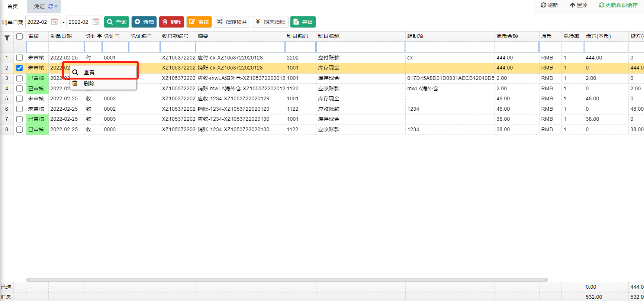
Task: Choose 删除 from the context menu
Action: [x=89, y=84]
